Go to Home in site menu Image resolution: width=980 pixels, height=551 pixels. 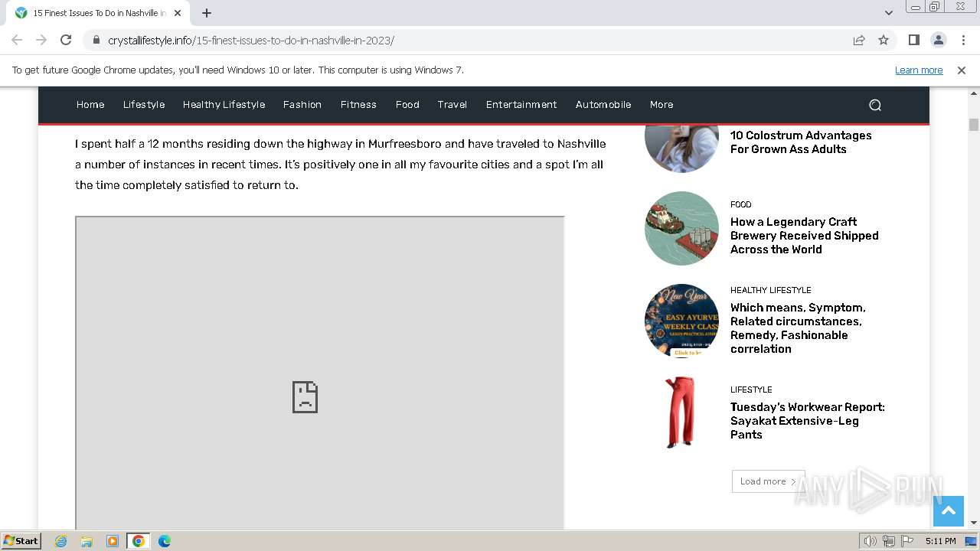point(90,104)
